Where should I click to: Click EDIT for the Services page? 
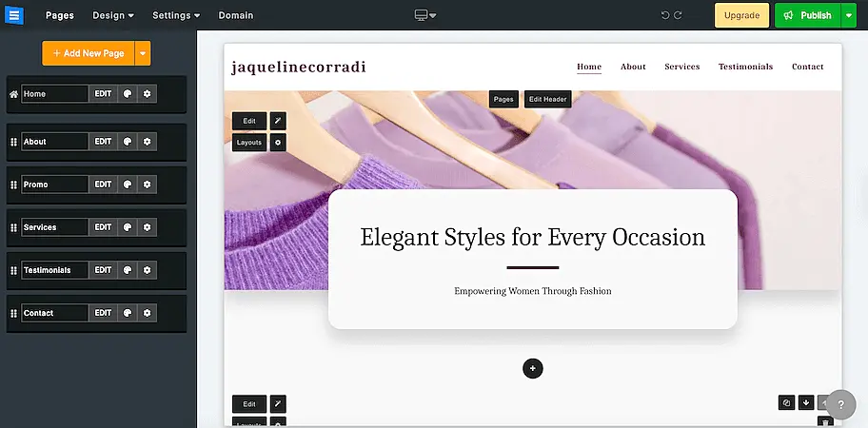[x=103, y=227]
